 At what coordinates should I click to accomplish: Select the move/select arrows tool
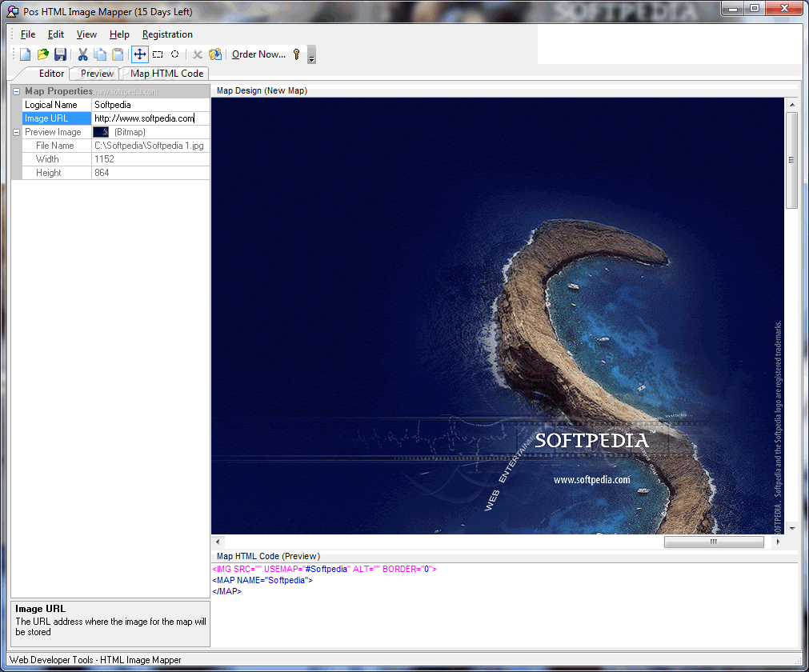[x=140, y=54]
